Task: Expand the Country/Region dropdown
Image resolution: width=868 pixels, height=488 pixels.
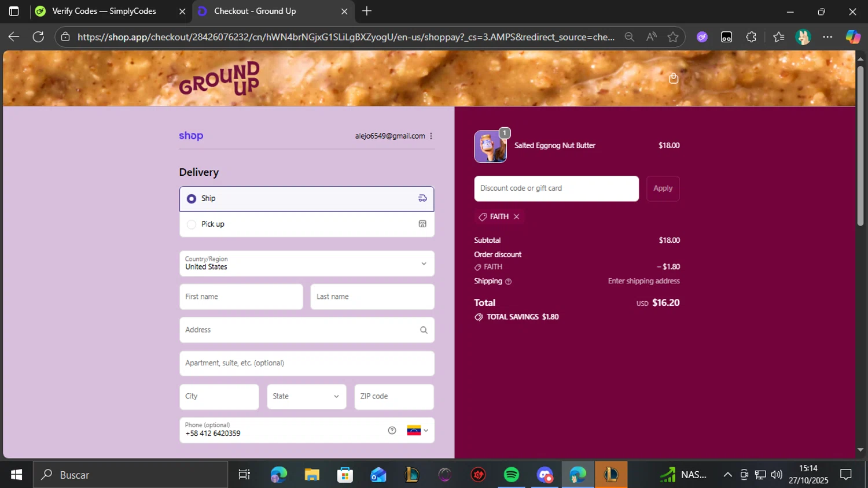Action: coord(307,264)
